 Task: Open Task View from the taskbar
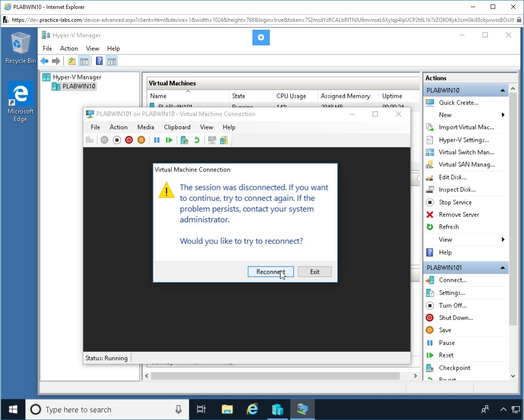[x=201, y=409]
